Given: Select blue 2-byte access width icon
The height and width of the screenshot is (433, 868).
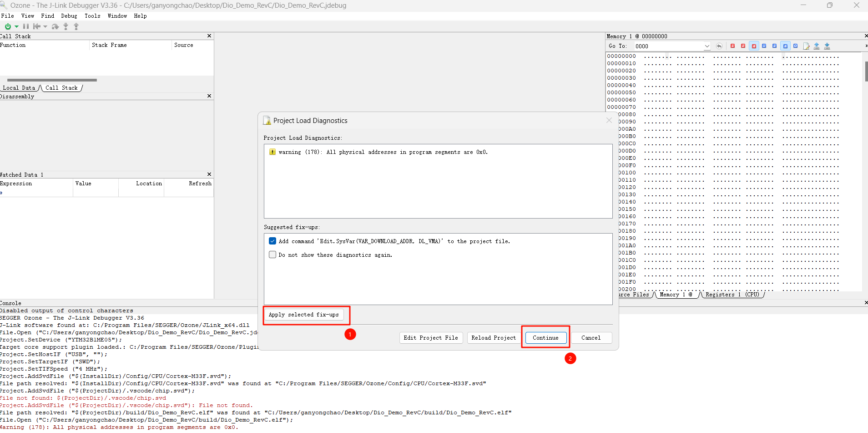Looking at the screenshot, I should [774, 46].
